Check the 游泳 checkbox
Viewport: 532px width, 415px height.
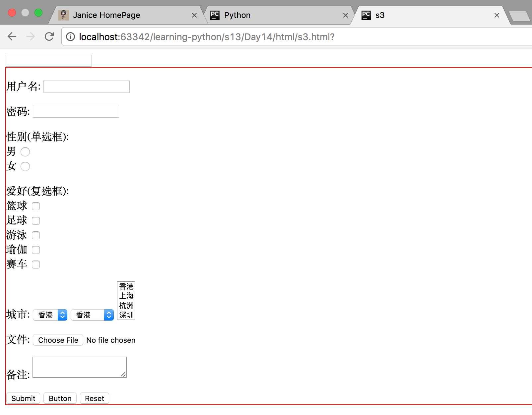[x=36, y=235]
